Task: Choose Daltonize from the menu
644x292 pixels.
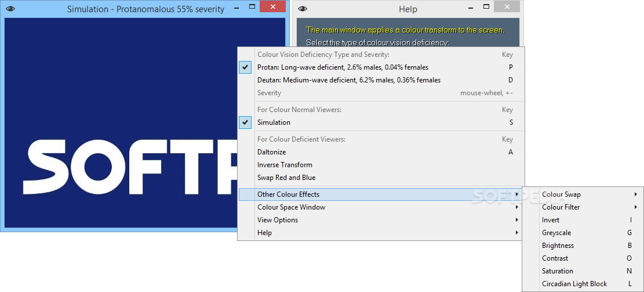Action: click(271, 152)
